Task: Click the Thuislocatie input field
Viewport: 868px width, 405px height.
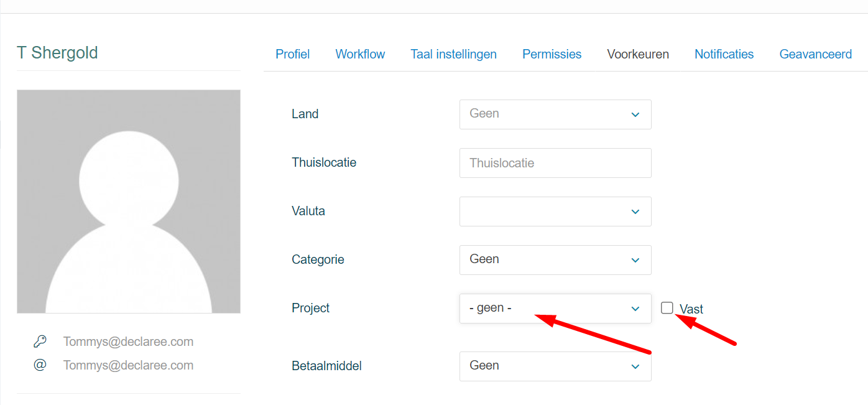Action: pos(555,163)
